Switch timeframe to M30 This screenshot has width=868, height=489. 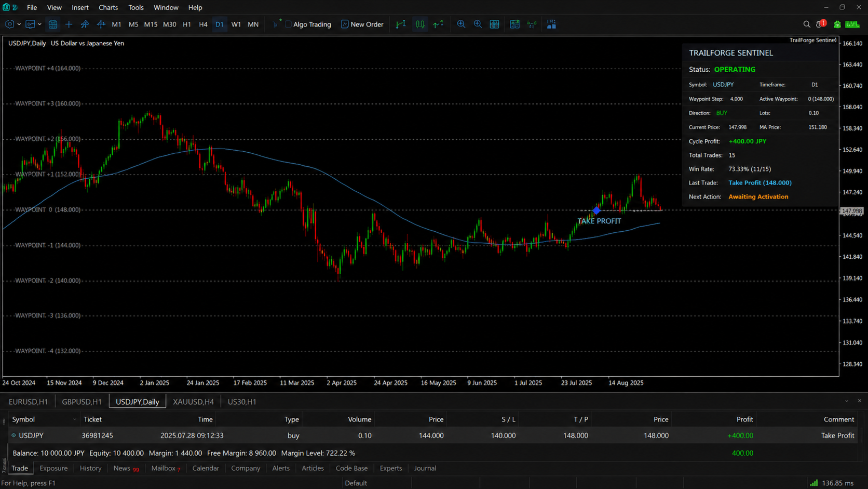pyautogui.click(x=169, y=24)
